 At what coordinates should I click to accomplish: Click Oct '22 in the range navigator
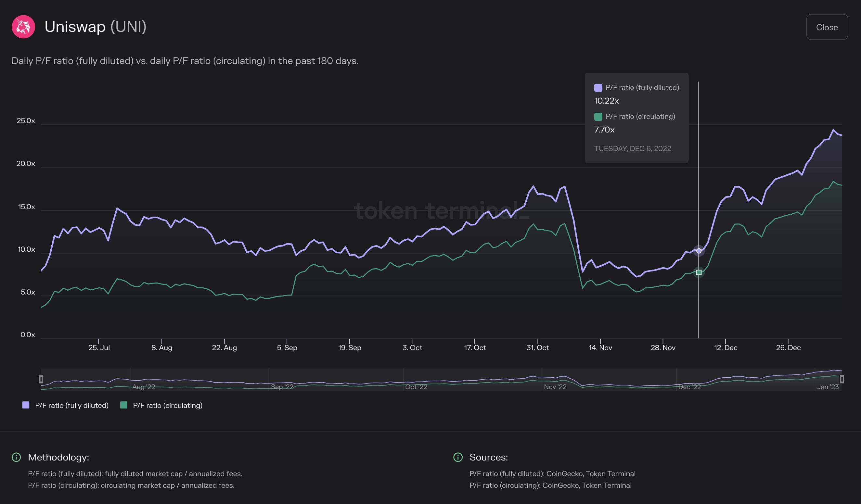(416, 387)
